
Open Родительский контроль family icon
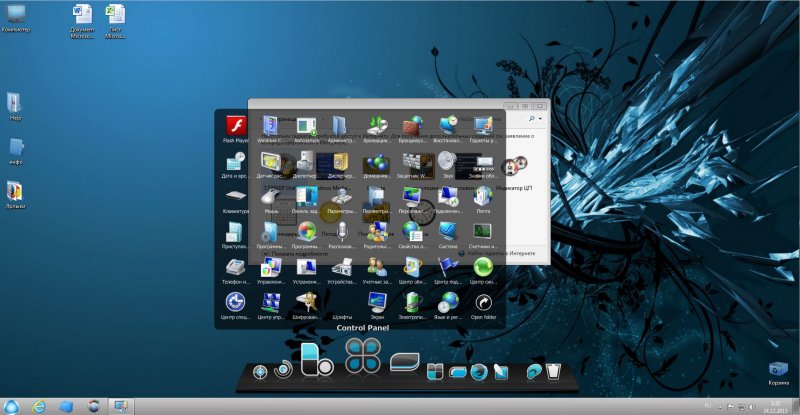tap(377, 232)
